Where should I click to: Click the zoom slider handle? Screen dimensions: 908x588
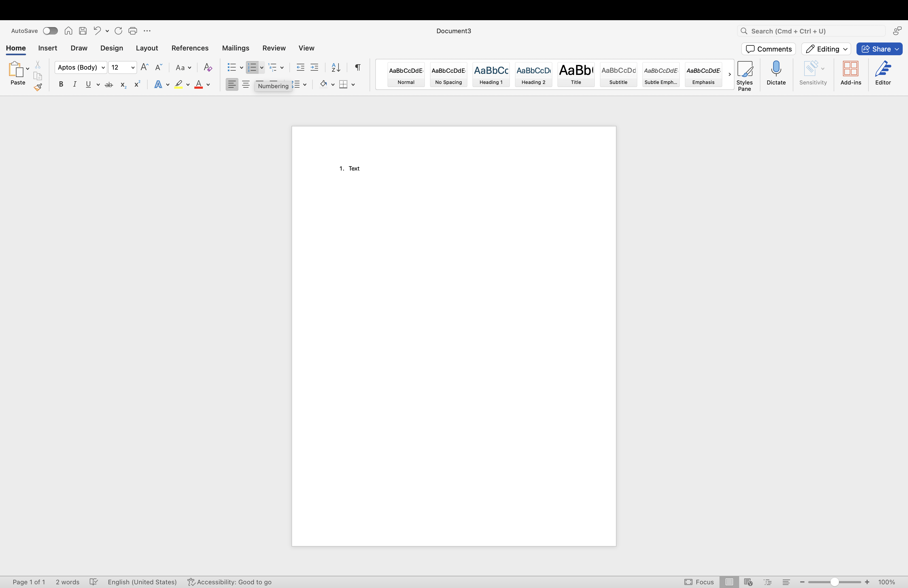(x=834, y=582)
